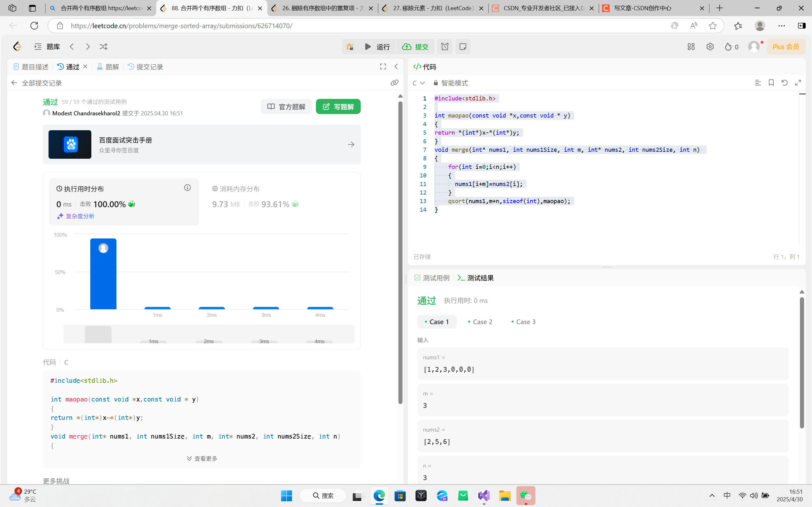Reset code to default icon

784,83
